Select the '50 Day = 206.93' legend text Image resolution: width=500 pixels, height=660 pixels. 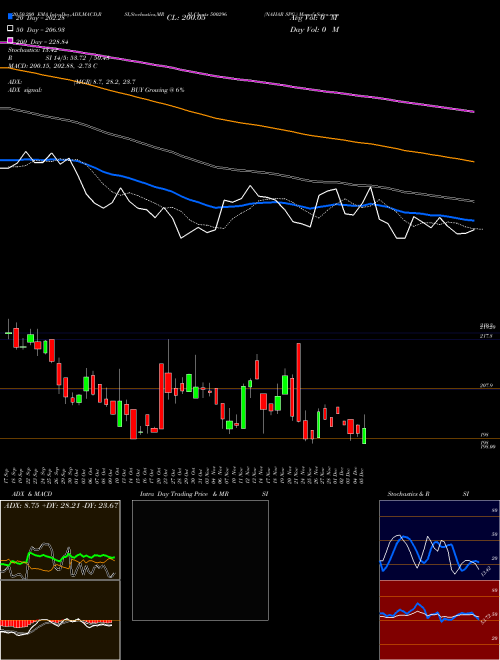[40, 30]
